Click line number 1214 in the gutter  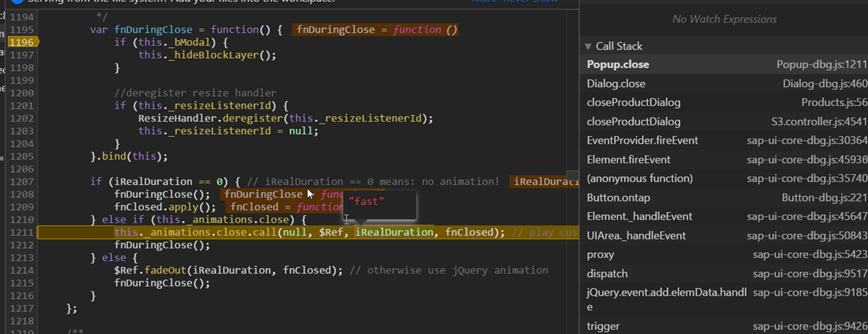coord(22,270)
